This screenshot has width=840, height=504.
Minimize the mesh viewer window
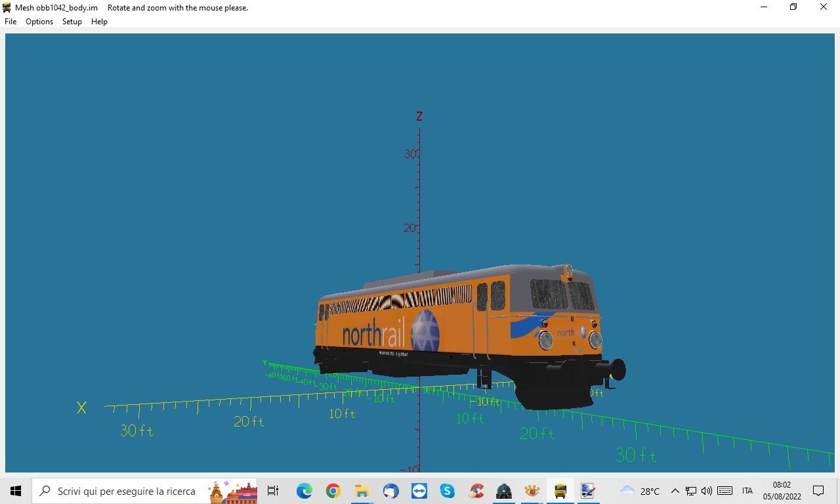point(764,7)
